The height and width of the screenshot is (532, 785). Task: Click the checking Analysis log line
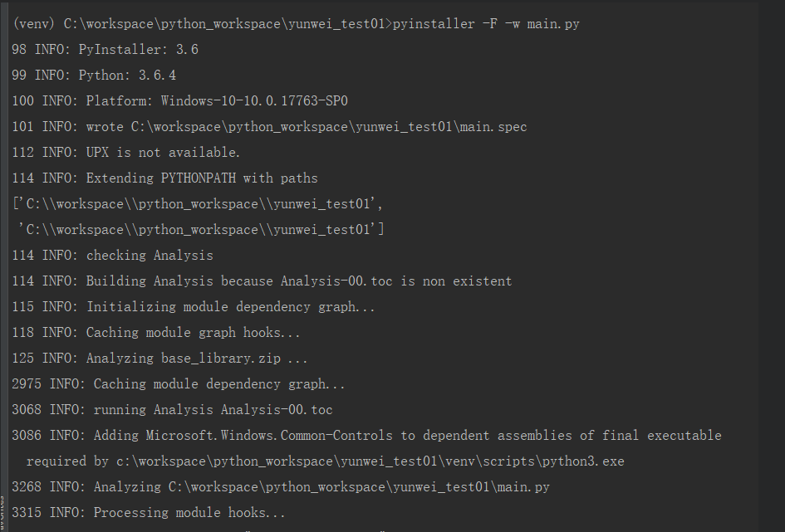click(x=112, y=256)
